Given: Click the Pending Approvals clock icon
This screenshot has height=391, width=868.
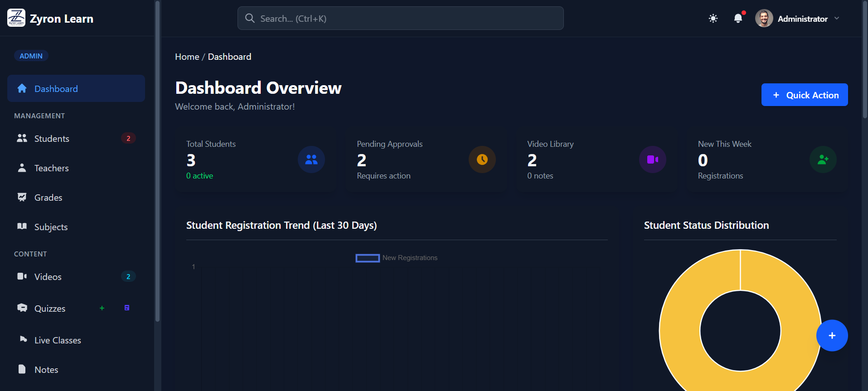Looking at the screenshot, I should (482, 159).
